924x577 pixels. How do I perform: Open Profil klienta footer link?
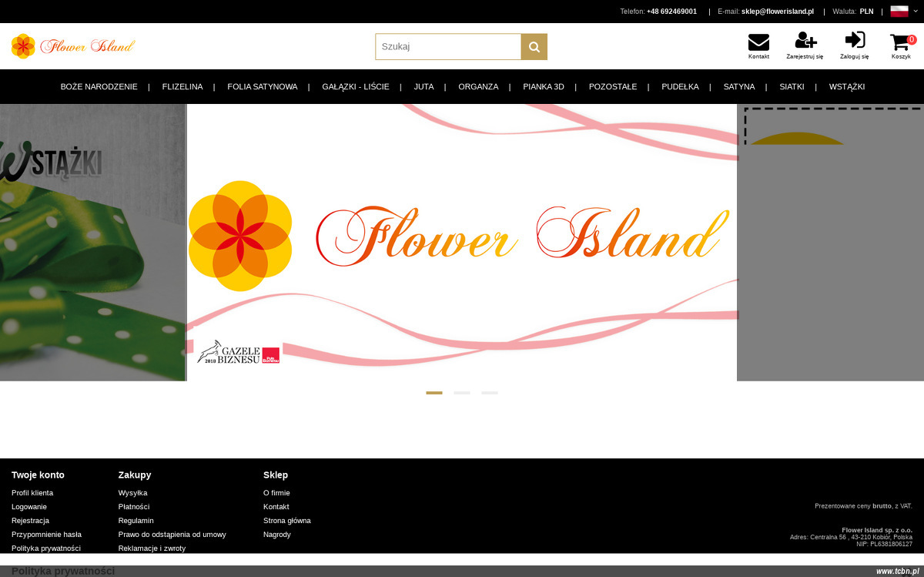[x=32, y=493]
